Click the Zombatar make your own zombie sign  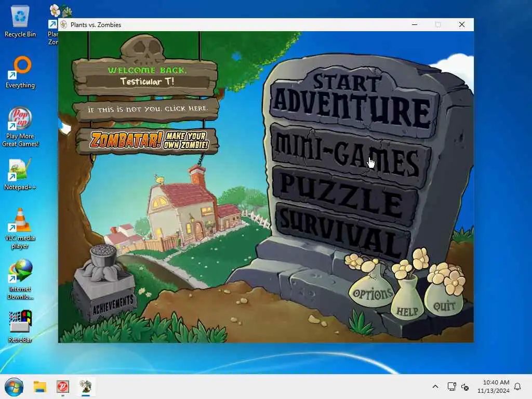[x=148, y=140]
